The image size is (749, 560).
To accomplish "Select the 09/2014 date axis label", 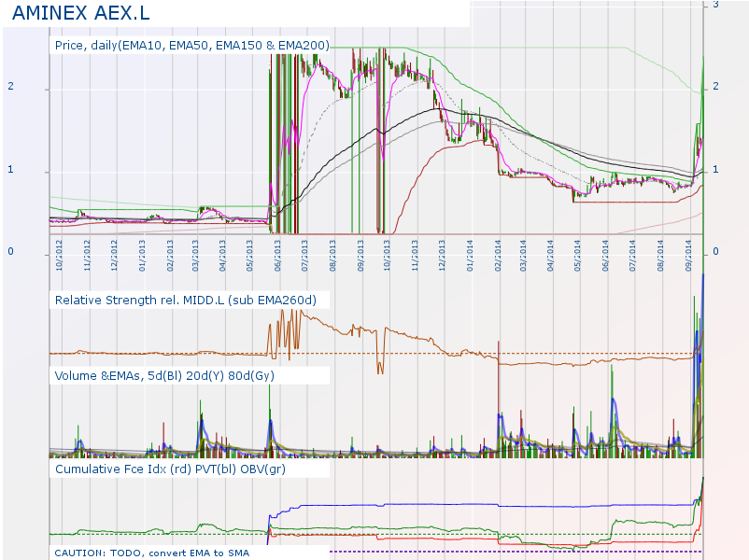I will pyautogui.click(x=688, y=256).
